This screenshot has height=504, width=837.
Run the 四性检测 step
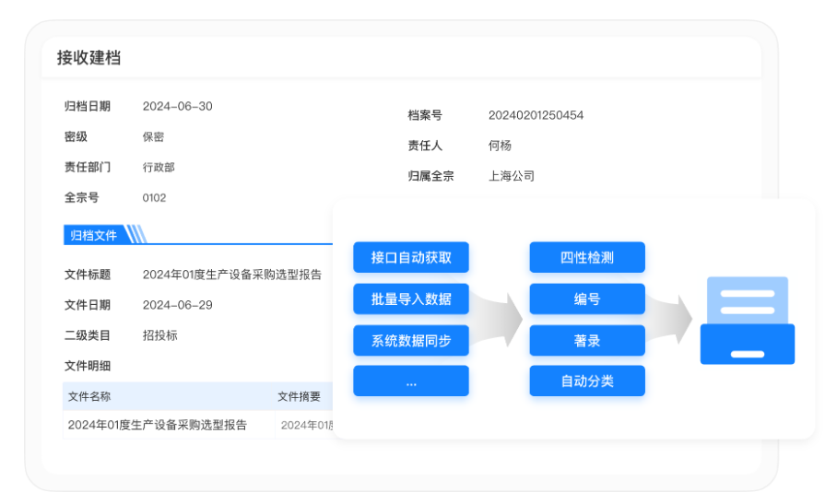(x=587, y=258)
